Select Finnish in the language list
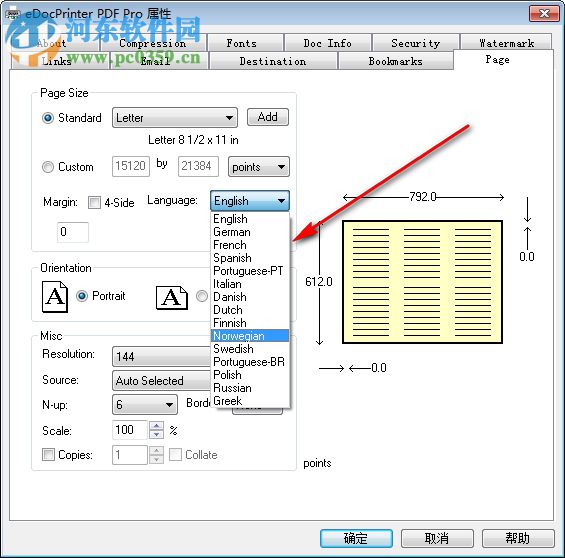 (250, 322)
